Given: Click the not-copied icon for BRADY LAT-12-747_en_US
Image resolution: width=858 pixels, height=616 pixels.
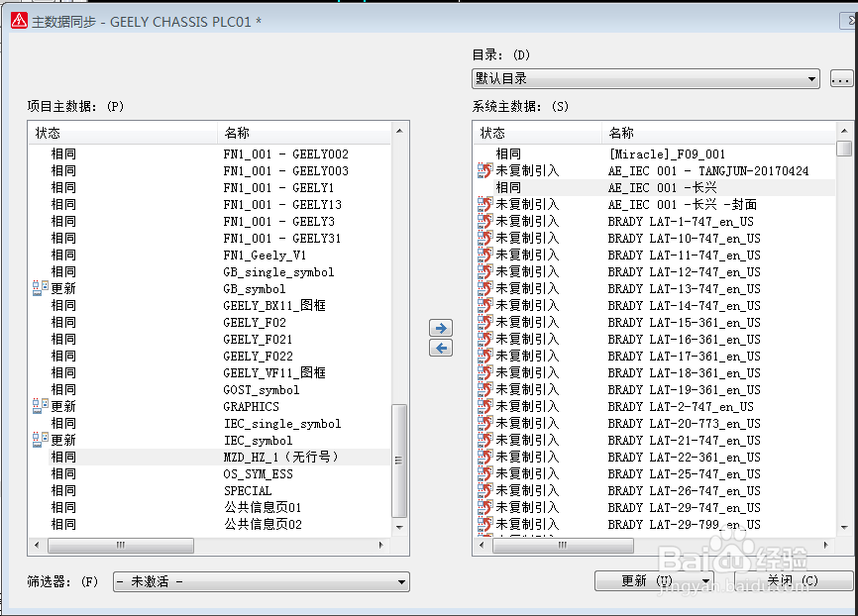Looking at the screenshot, I should tap(484, 272).
